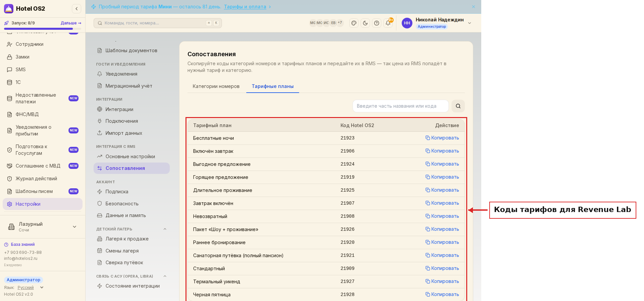Open the +7 additional users avatar badge
The image size is (644, 301).
click(x=340, y=23)
